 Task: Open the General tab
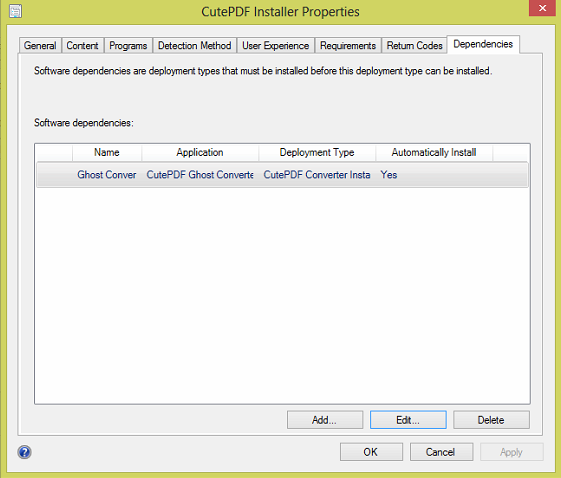pos(40,45)
